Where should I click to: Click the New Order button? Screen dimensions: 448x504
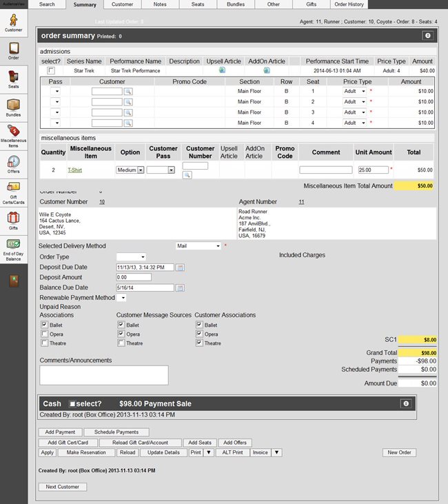399,452
